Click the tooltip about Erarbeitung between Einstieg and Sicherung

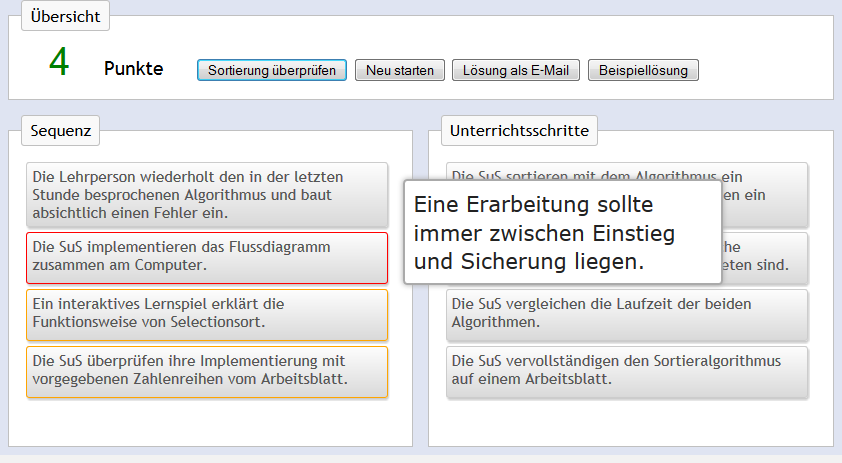coord(562,233)
